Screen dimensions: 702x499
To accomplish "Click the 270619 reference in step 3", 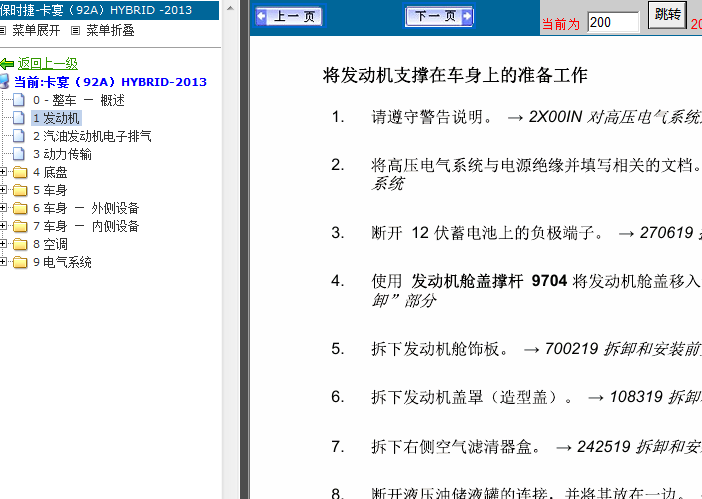I will click(x=667, y=233).
